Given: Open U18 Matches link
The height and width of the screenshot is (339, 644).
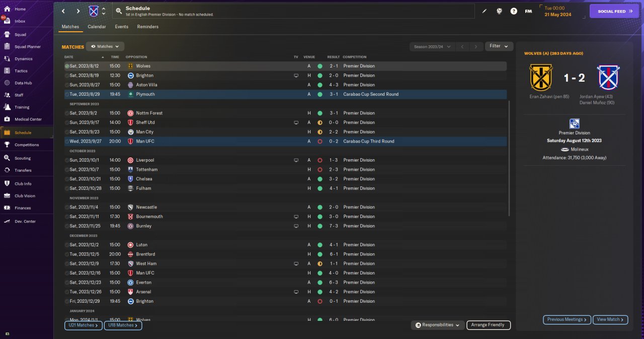Looking at the screenshot, I should (123, 325).
